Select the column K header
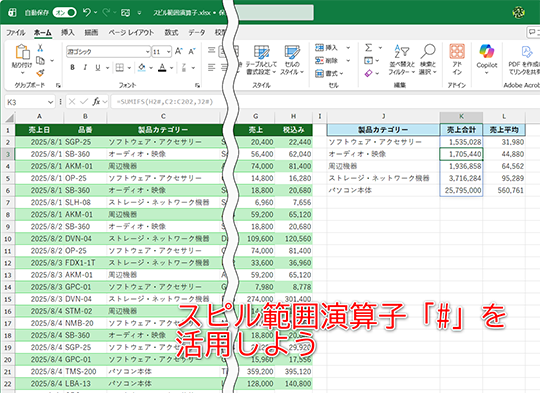The height and width of the screenshot is (393, 540). click(x=461, y=116)
